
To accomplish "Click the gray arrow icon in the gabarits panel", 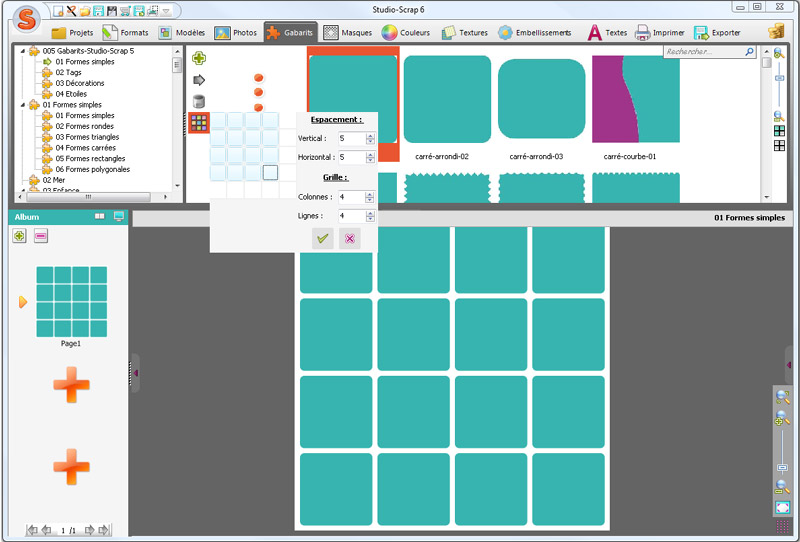I will point(199,80).
